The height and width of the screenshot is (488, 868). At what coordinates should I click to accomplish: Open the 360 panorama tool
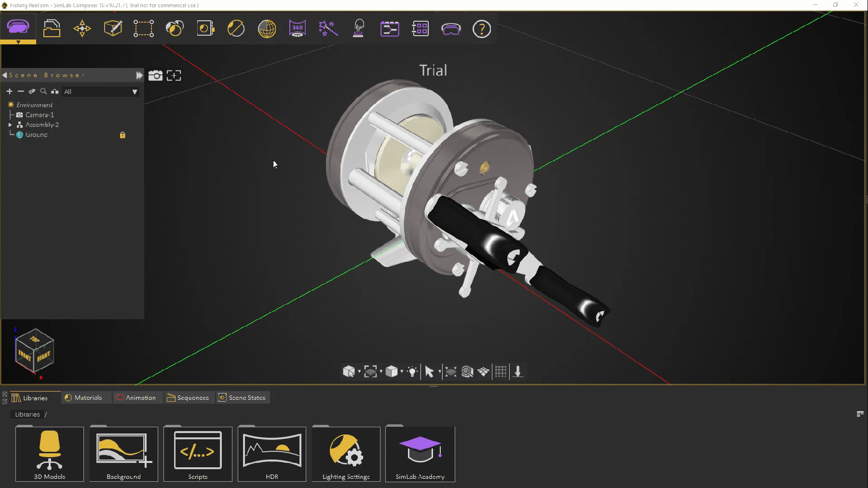click(297, 28)
